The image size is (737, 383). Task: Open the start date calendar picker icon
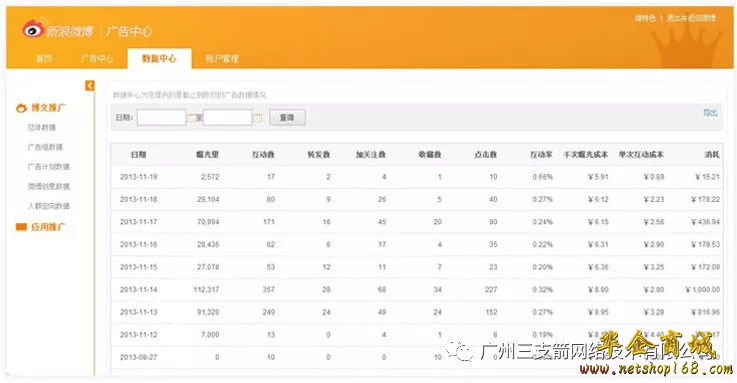(191, 117)
